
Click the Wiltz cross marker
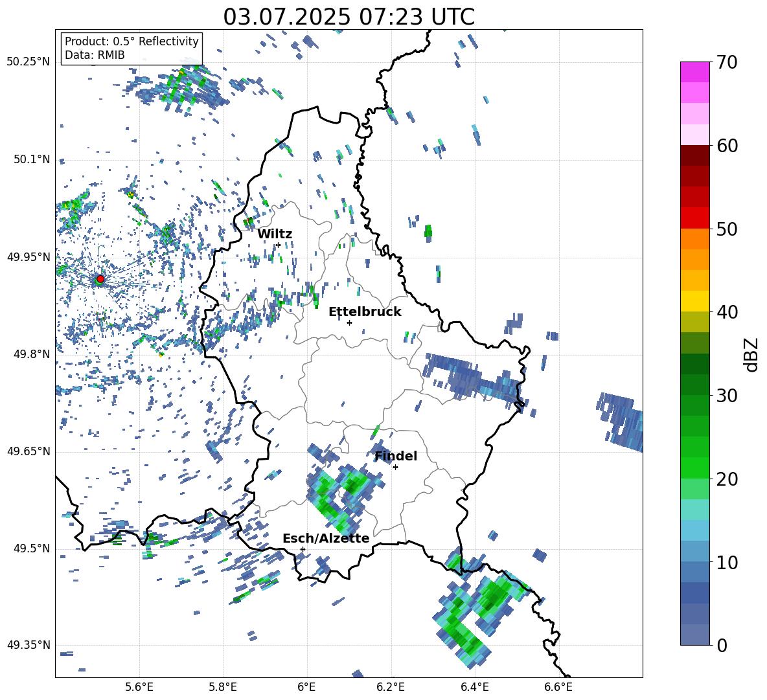(x=279, y=245)
